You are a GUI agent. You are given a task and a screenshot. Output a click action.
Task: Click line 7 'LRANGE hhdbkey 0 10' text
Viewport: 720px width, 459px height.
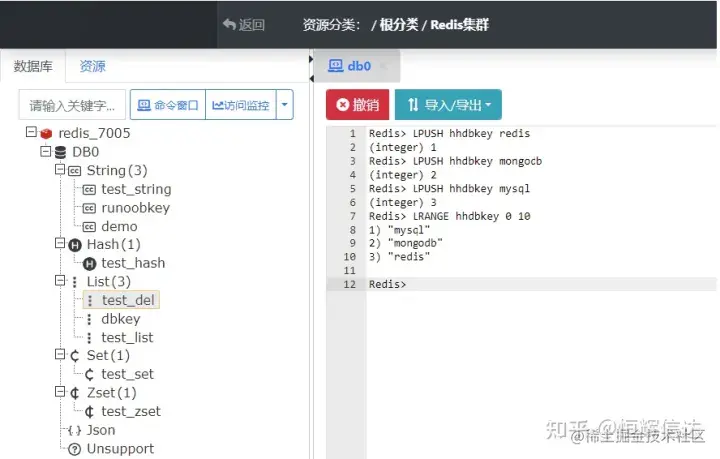tap(472, 216)
